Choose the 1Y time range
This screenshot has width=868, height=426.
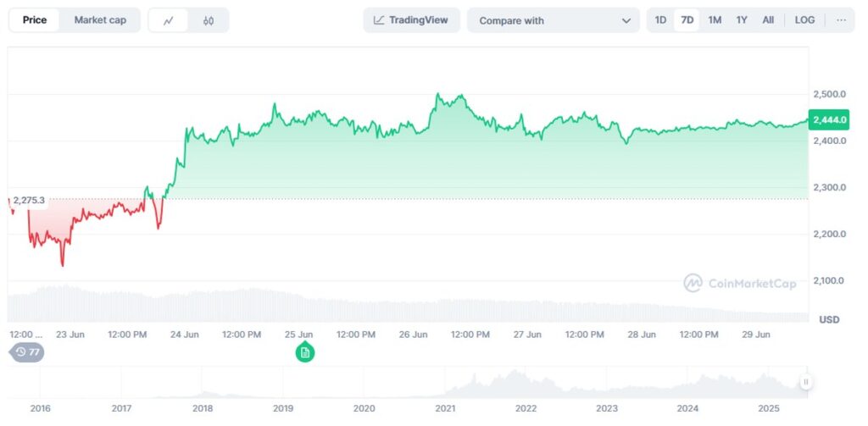click(x=742, y=20)
